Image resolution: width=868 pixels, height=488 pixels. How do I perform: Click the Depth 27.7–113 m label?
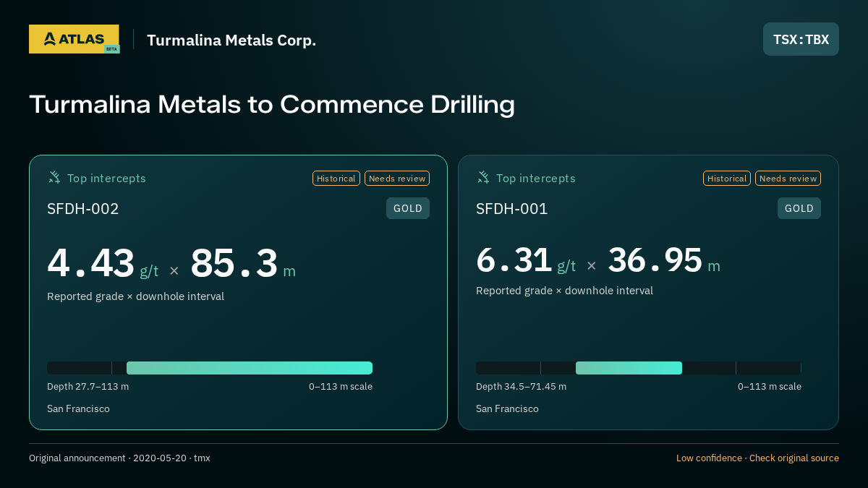pos(88,387)
